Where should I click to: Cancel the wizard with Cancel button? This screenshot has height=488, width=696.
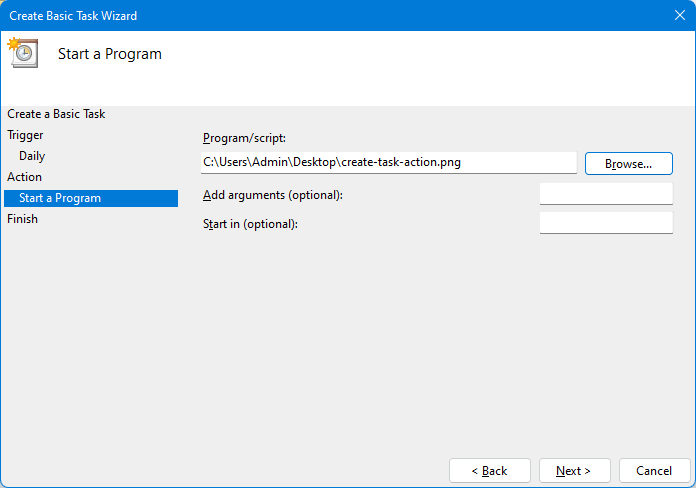coord(654,470)
